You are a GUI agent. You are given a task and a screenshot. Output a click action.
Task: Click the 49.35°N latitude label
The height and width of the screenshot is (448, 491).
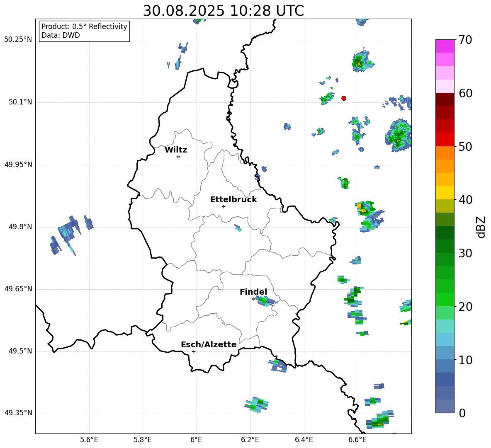tap(18, 413)
